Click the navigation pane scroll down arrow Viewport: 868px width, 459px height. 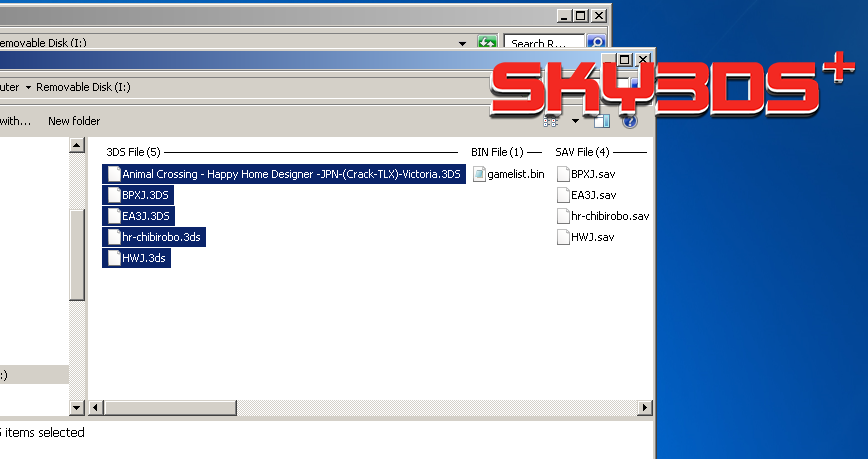[77, 408]
